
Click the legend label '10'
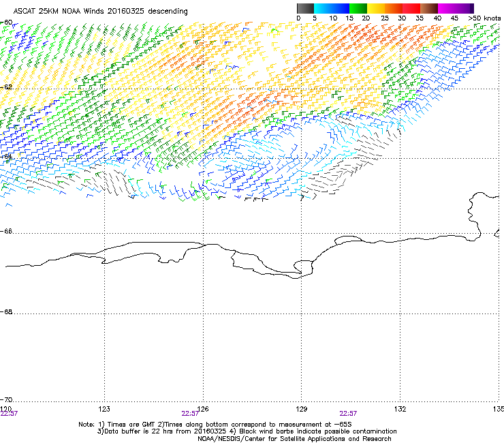333,18
